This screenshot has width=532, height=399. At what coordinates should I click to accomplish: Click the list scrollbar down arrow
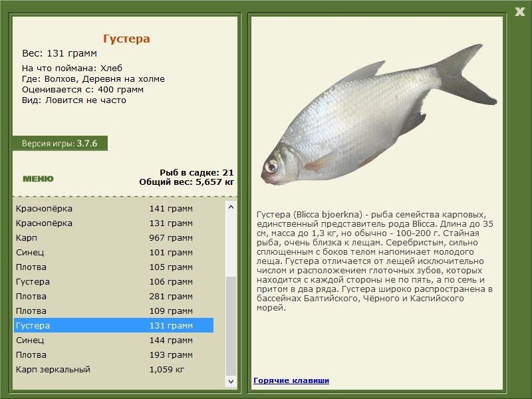pos(231,381)
